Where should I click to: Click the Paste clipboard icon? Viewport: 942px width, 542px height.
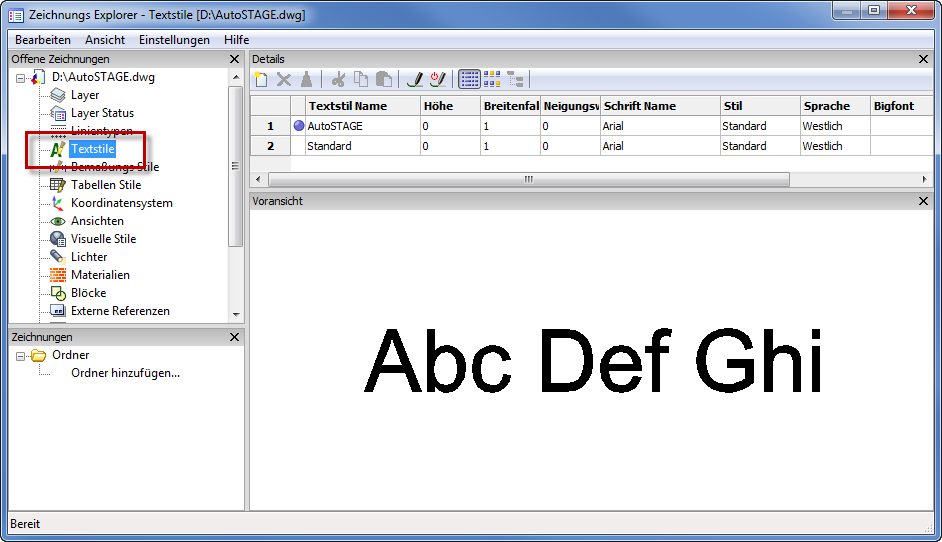click(383, 80)
